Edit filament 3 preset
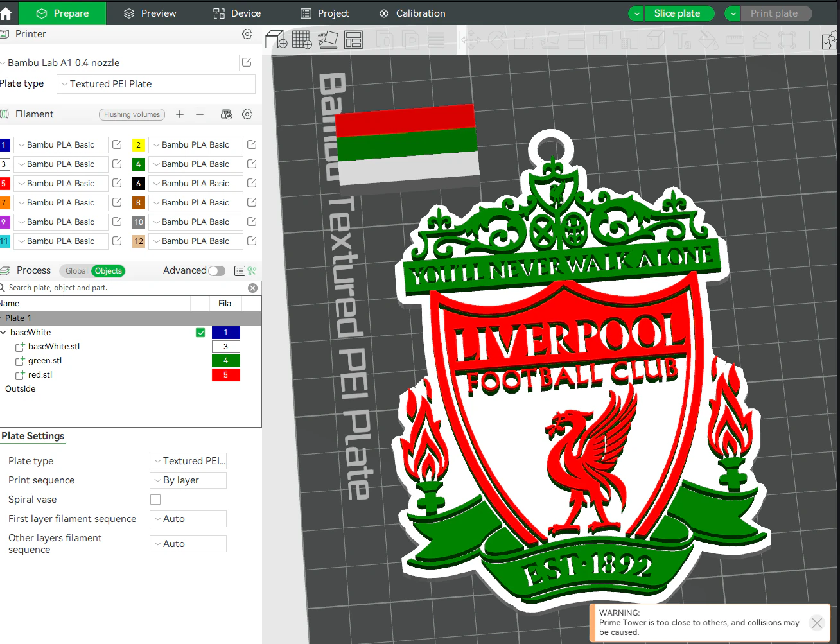 click(117, 164)
